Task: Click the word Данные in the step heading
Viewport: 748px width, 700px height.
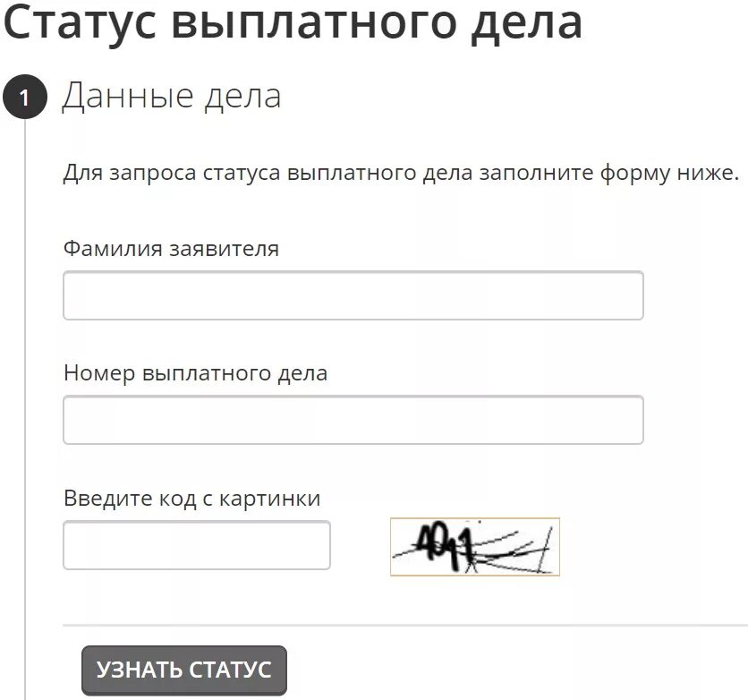Action: click(128, 97)
